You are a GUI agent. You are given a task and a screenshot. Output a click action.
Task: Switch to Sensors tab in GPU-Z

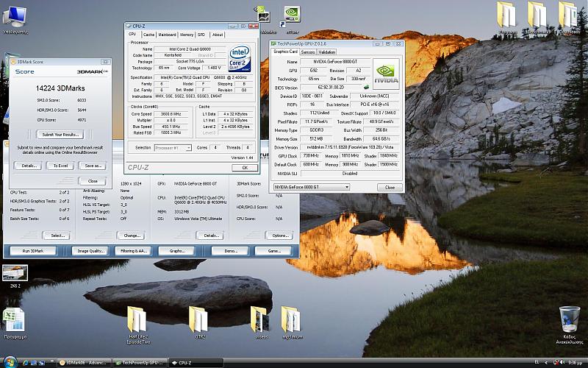click(308, 52)
